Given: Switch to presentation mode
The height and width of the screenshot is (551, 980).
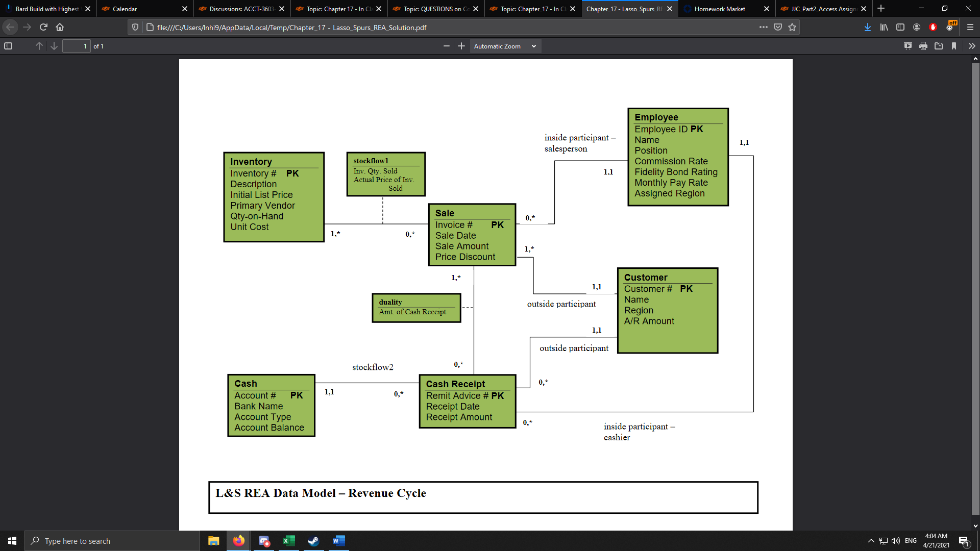Looking at the screenshot, I should [908, 46].
